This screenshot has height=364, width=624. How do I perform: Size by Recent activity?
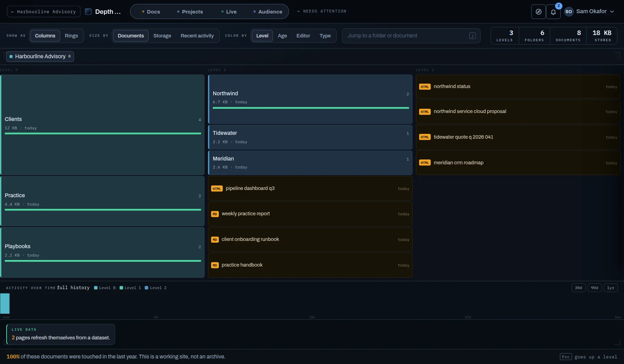coord(197,36)
